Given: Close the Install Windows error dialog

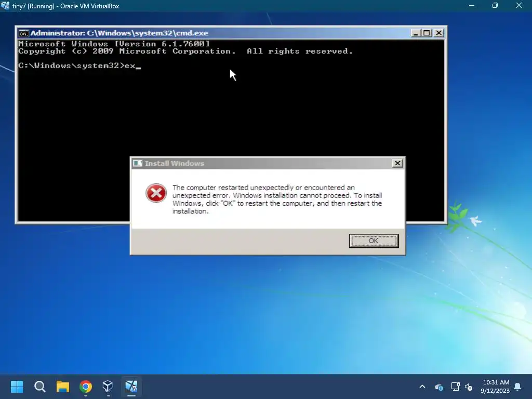Looking at the screenshot, I should [397, 163].
